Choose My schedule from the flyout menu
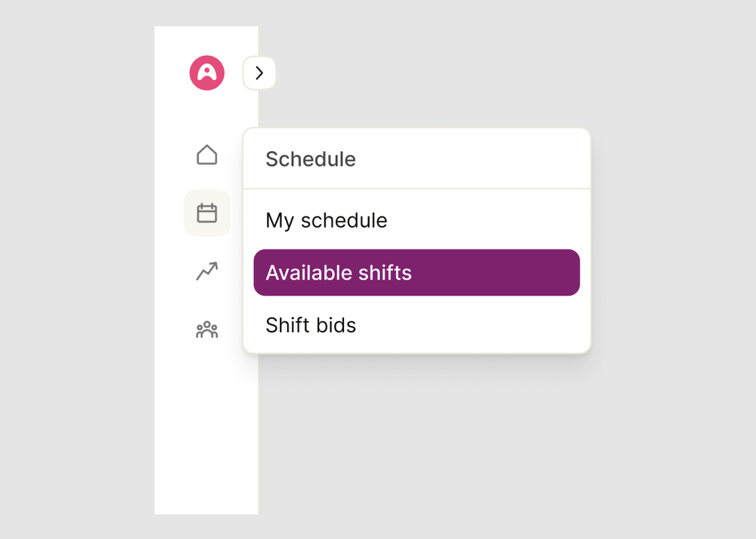 click(326, 220)
